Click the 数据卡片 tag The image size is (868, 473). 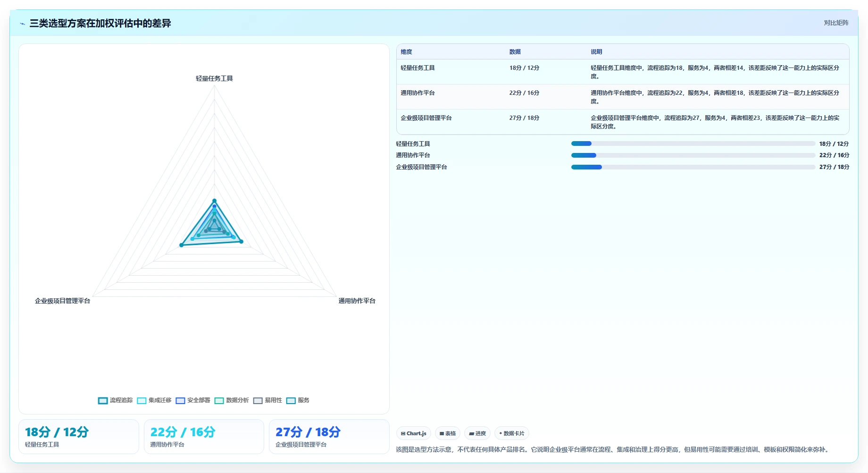(512, 433)
